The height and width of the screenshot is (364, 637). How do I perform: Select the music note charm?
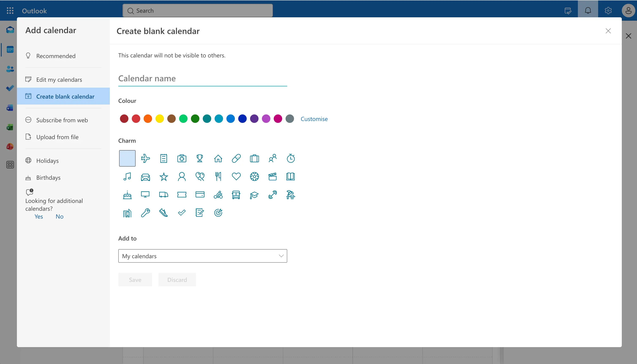(x=127, y=177)
